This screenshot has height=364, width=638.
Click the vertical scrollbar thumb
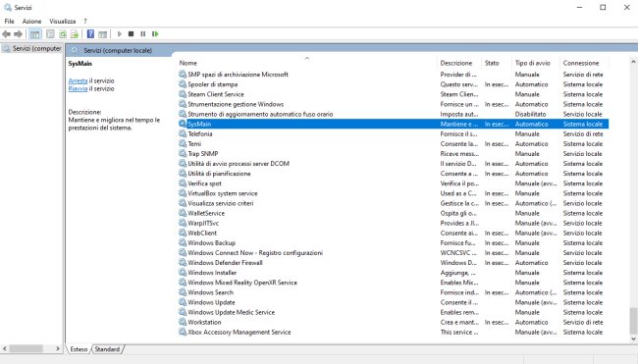633,321
